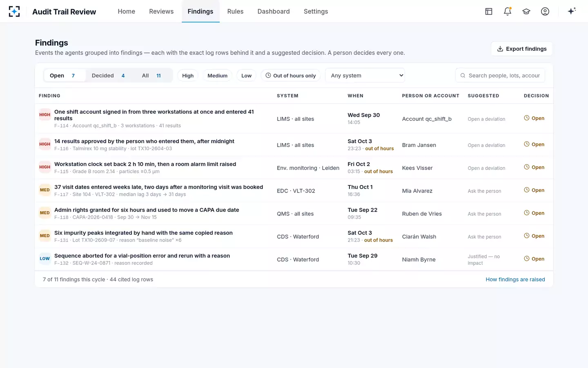Screen dimensions: 588x368
Task: Click the Open status for Ciarán Walsh
Action: (x=534, y=236)
